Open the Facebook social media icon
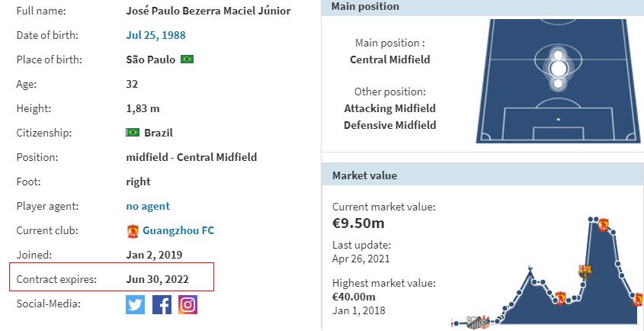The width and height of the screenshot is (644, 331). coord(162,304)
